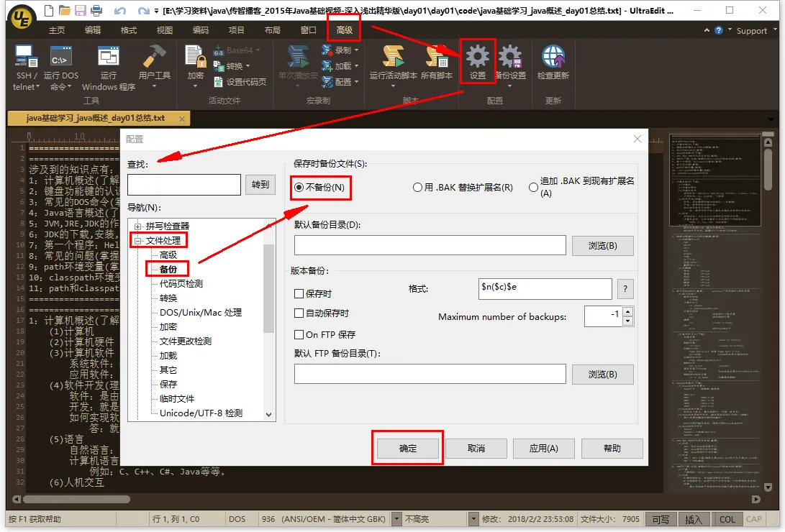Check the '自动保存时' version backup checkbox
Image resolution: width=785 pixels, height=532 pixels.
point(299,313)
